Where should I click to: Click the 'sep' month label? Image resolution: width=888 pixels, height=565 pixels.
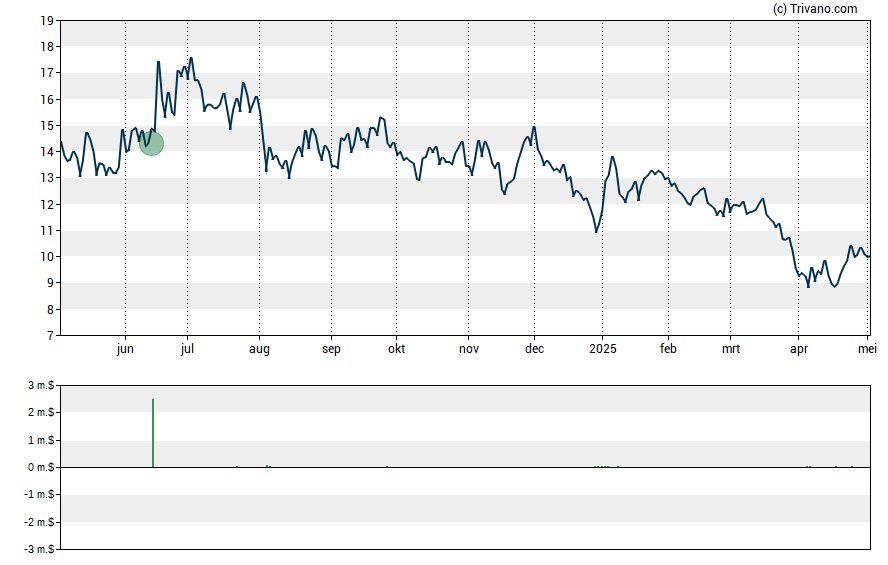coord(331,349)
